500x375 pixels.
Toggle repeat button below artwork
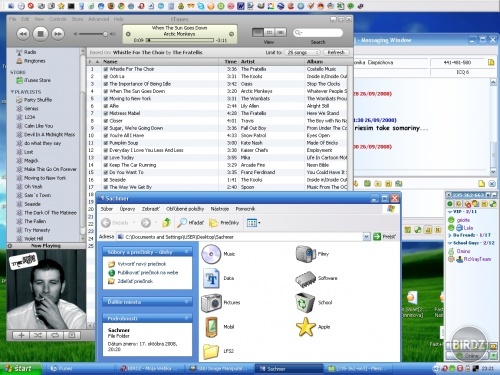pos(55,335)
